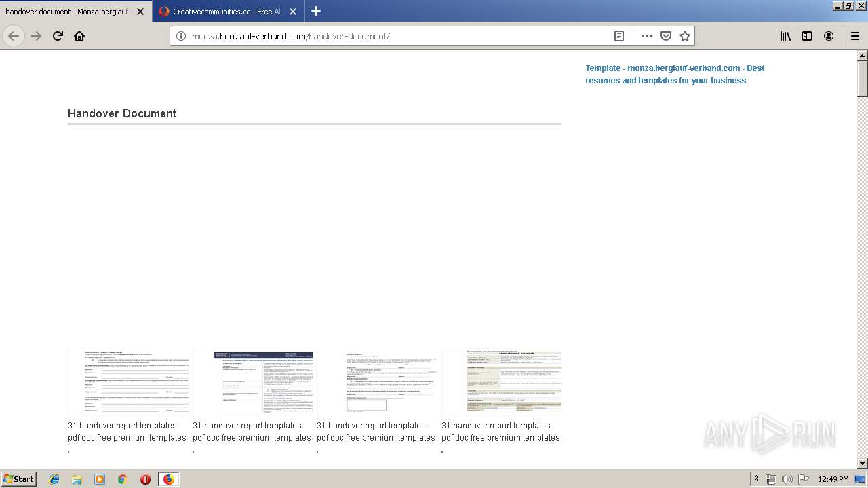
Task: Open fourth '31 handover report templates' caption link
Action: point(500,432)
